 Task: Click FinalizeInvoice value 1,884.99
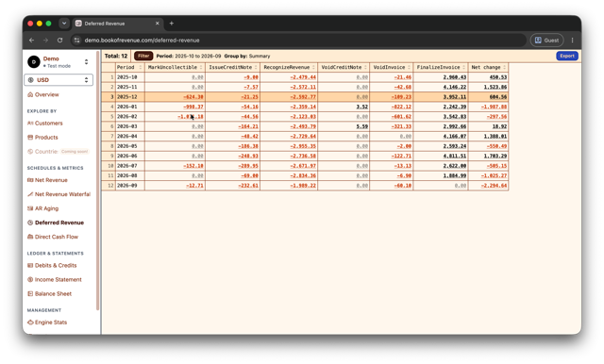point(455,175)
